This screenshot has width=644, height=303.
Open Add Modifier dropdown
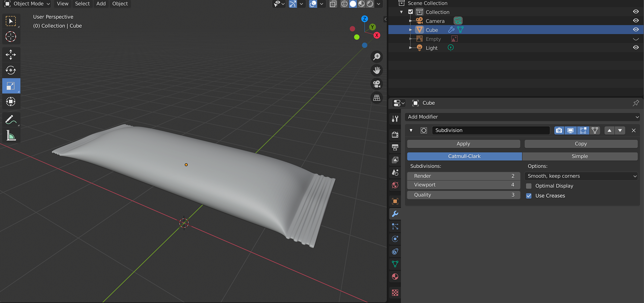pos(522,117)
